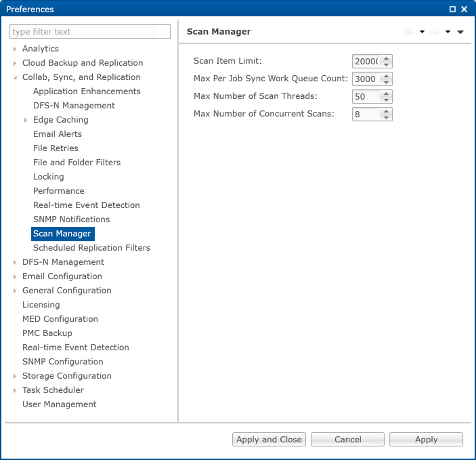Expand the Email Configuration node
Screen dimensions: 476x460
tap(15, 276)
